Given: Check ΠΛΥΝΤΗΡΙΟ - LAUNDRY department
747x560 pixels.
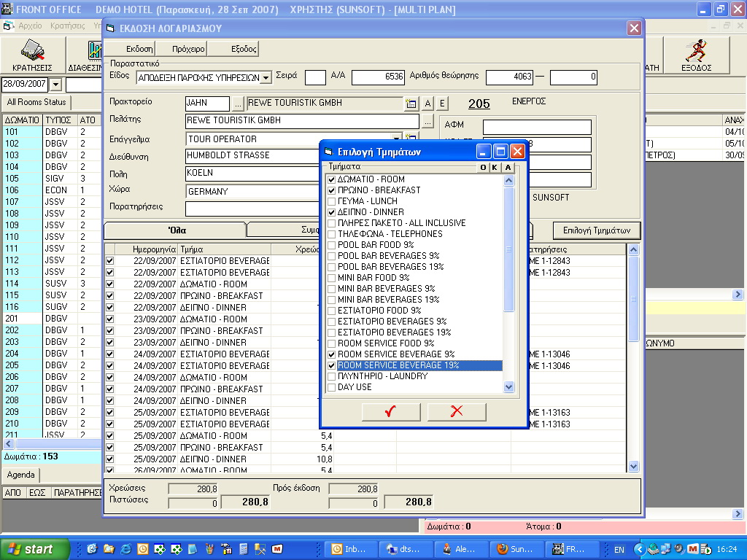Looking at the screenshot, I should [332, 377].
